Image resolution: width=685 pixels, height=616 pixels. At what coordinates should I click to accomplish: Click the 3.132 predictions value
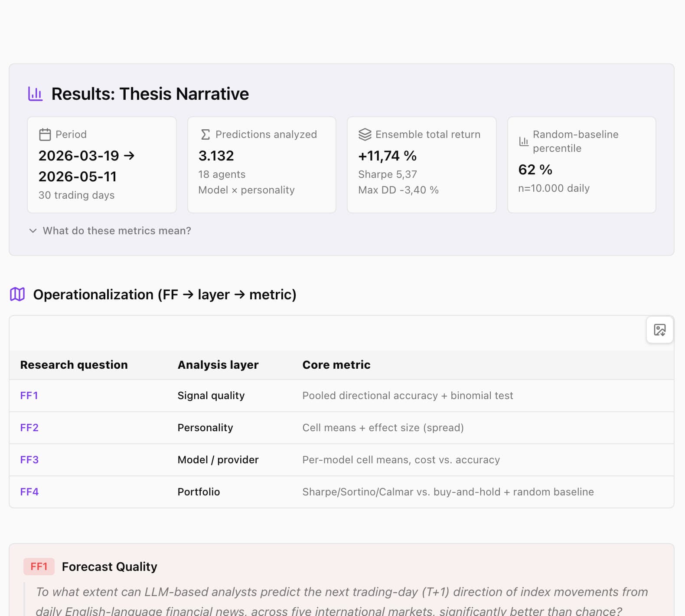(x=216, y=156)
